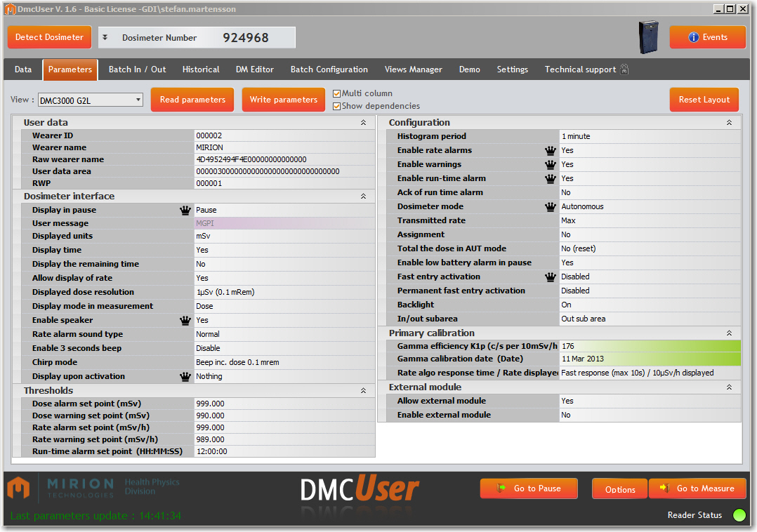Click crown icon next to Fast entry activation
Viewport: 757px width, 532px height.
[551, 277]
